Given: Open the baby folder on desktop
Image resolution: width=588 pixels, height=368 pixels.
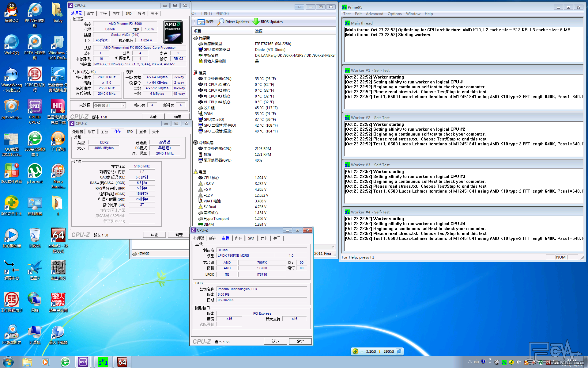Looking at the screenshot, I should [58, 13].
